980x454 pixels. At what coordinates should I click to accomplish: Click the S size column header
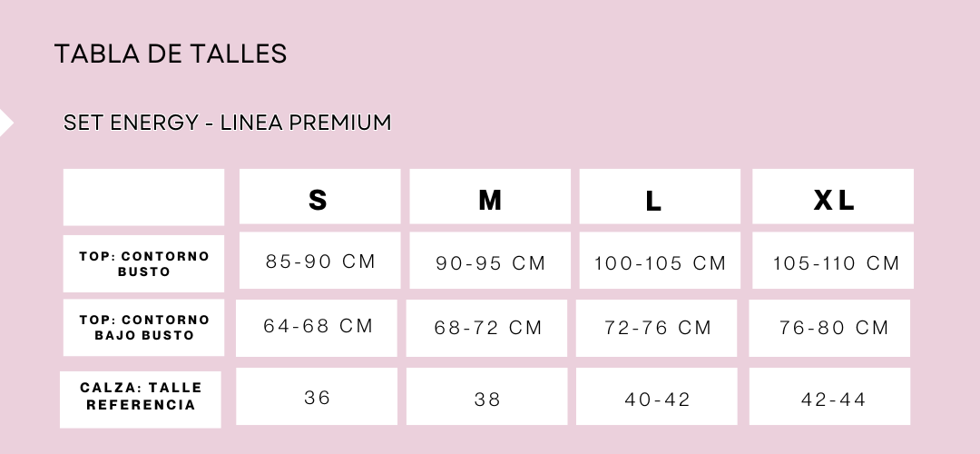[319, 196]
